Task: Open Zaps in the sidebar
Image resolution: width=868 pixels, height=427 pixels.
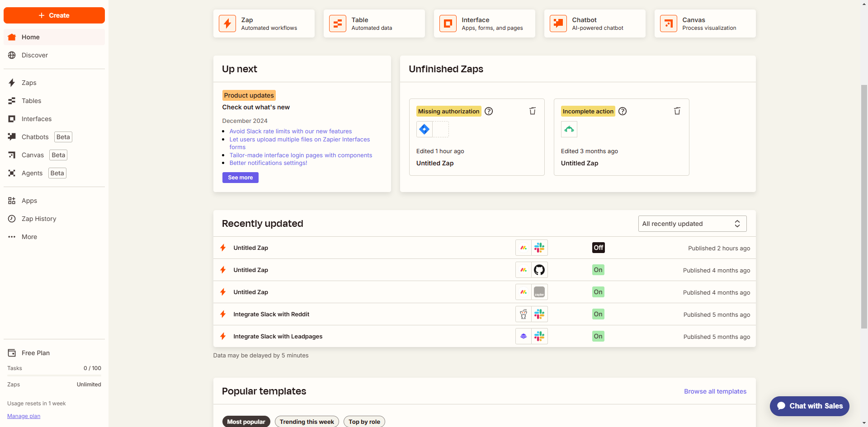Action: coord(54,83)
